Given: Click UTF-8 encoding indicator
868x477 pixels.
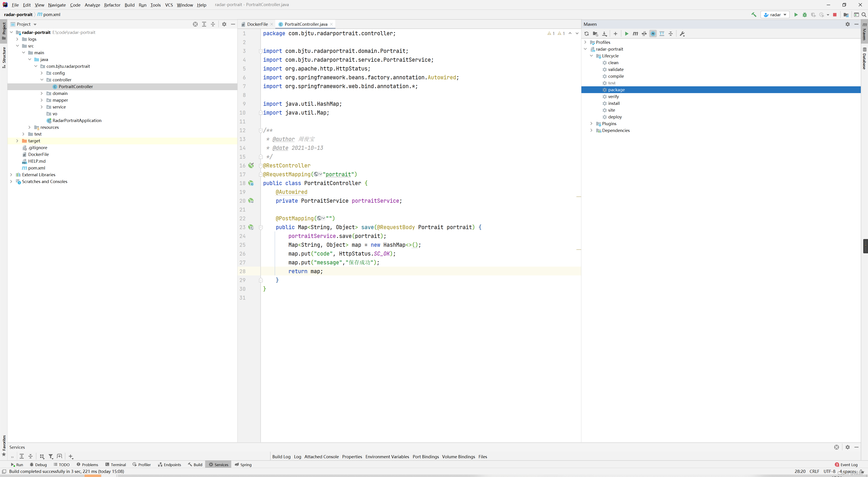Looking at the screenshot, I should click(829, 471).
